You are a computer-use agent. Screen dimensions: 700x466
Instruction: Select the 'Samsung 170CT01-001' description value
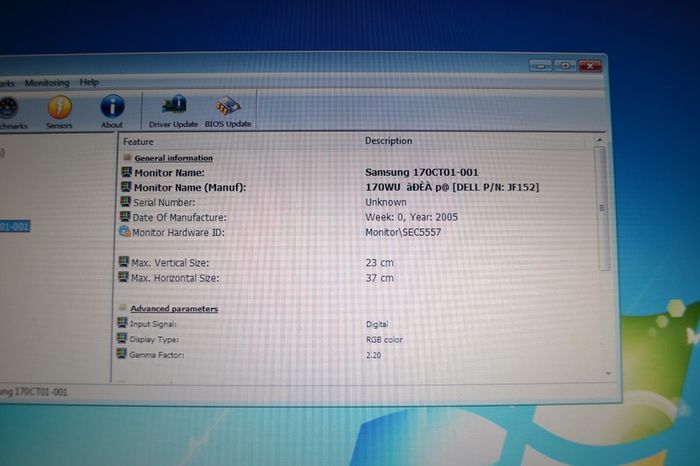pyautogui.click(x=421, y=172)
